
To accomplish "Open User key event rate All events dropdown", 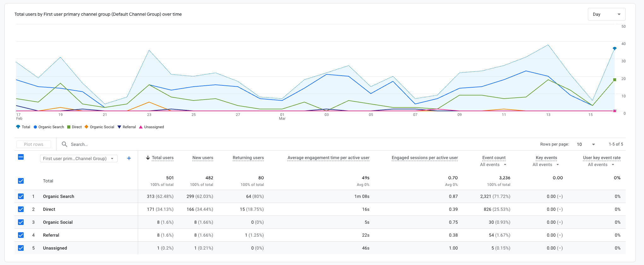I will (601, 164).
